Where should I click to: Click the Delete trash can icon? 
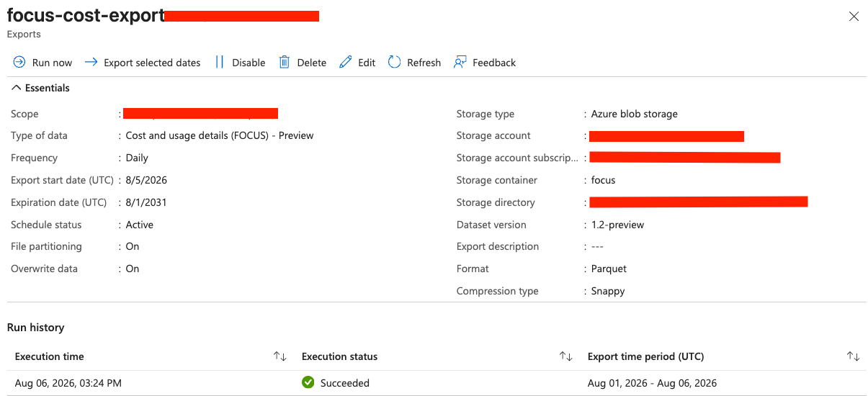pyautogui.click(x=285, y=63)
